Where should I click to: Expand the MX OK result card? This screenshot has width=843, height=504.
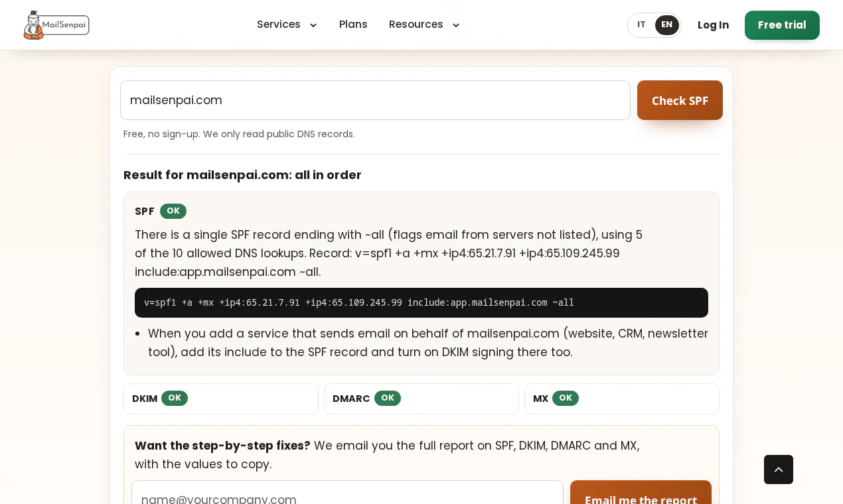tap(622, 399)
